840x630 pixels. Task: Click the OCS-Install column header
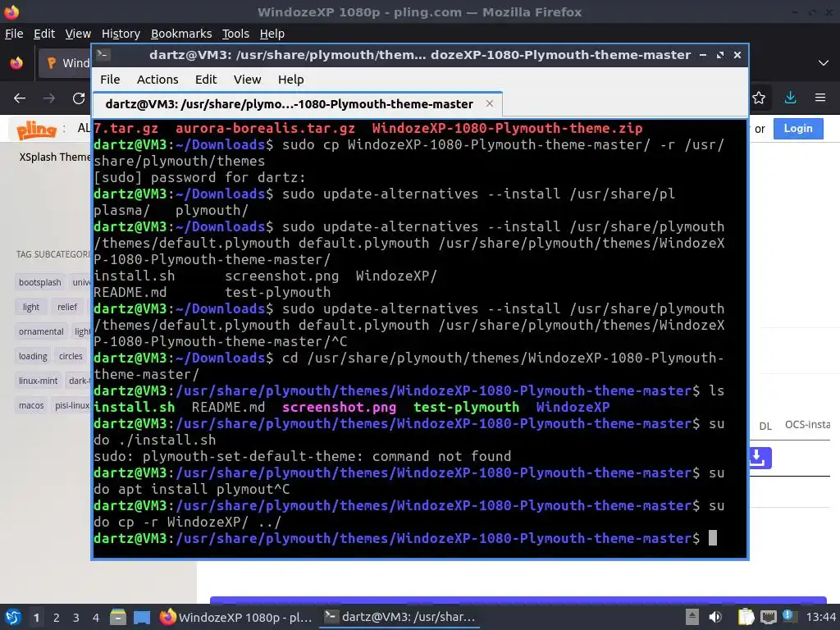click(x=807, y=425)
